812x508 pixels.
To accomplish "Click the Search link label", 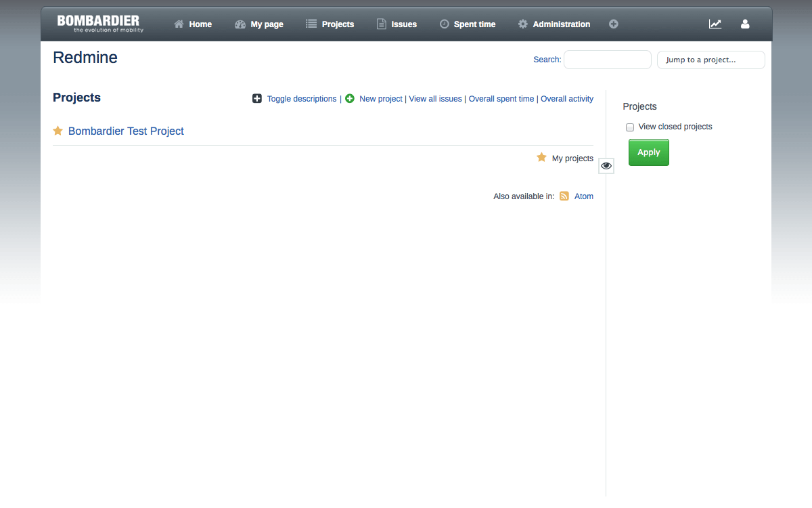I will [x=547, y=60].
